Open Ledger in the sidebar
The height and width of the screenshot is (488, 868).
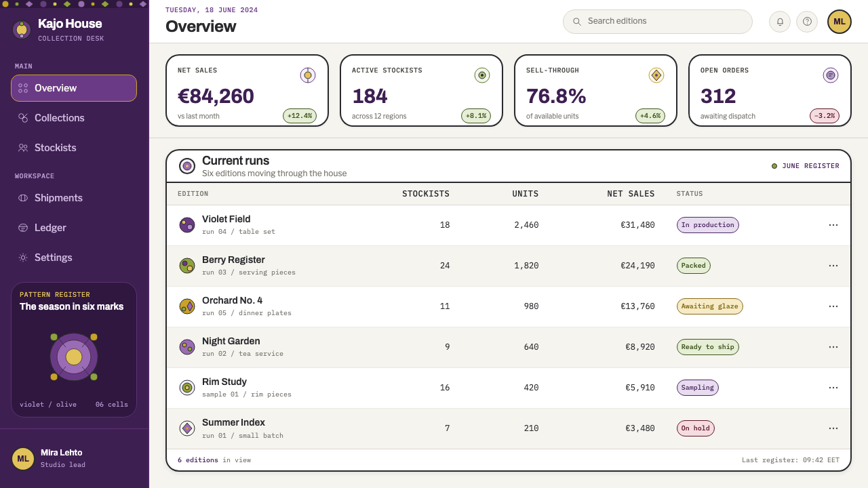(x=74, y=228)
